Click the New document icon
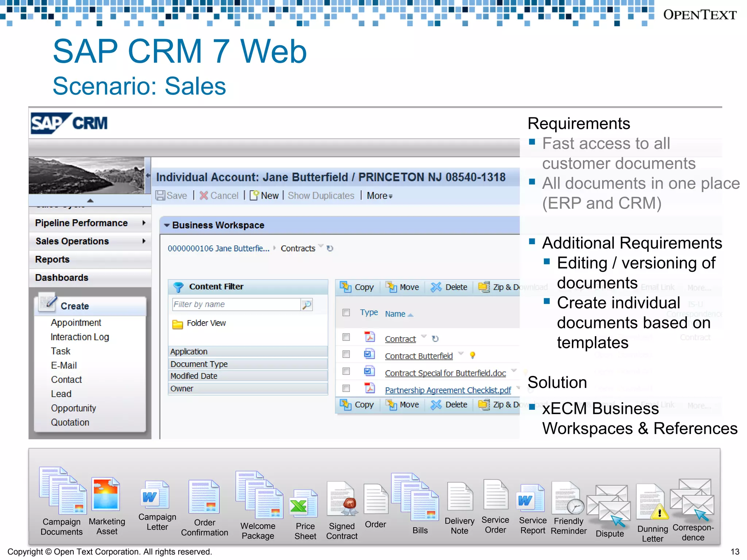Image resolution: width=747 pixels, height=560 pixels. tap(254, 195)
